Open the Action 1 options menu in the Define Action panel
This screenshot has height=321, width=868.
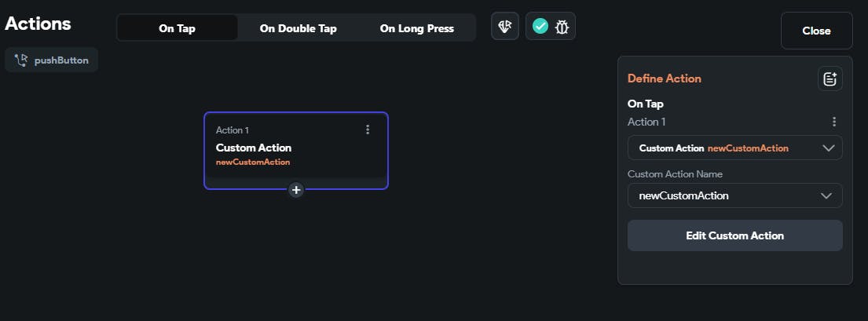(833, 122)
